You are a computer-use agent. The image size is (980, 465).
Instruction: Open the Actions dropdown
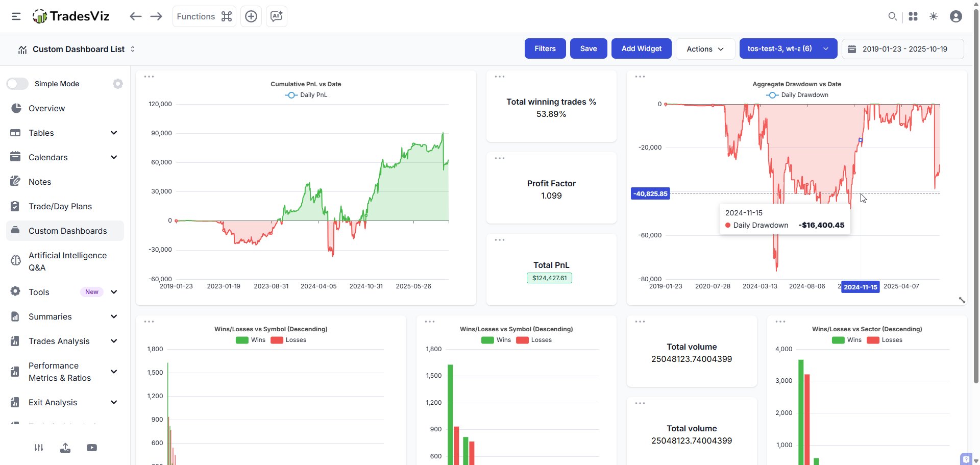(705, 49)
